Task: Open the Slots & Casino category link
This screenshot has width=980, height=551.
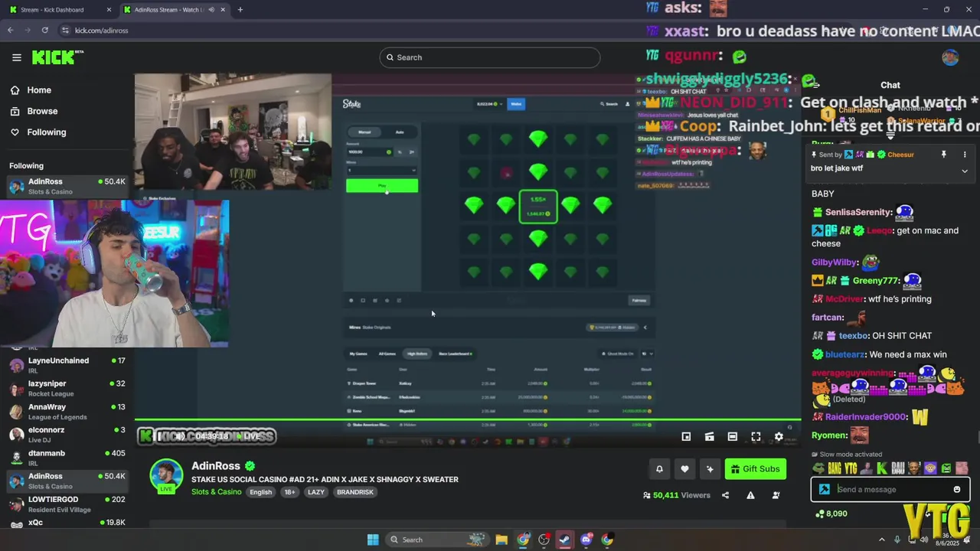Action: click(x=216, y=492)
